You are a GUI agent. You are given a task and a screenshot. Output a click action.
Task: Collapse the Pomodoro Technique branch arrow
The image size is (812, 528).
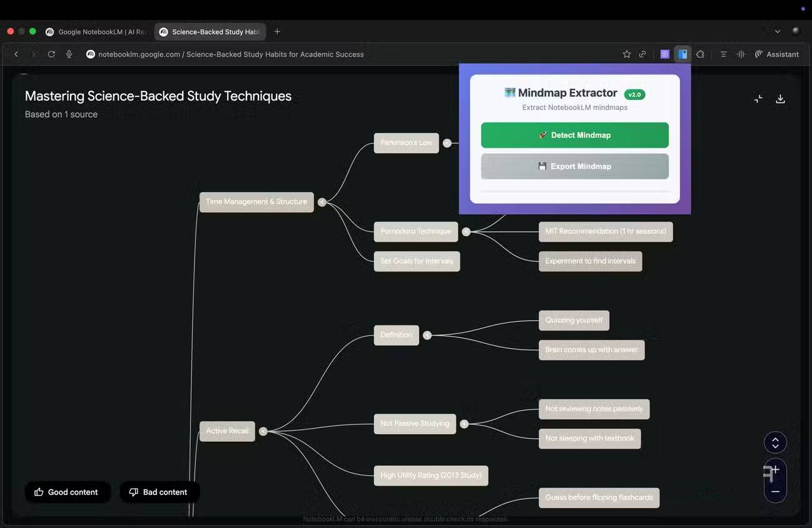pos(466,231)
